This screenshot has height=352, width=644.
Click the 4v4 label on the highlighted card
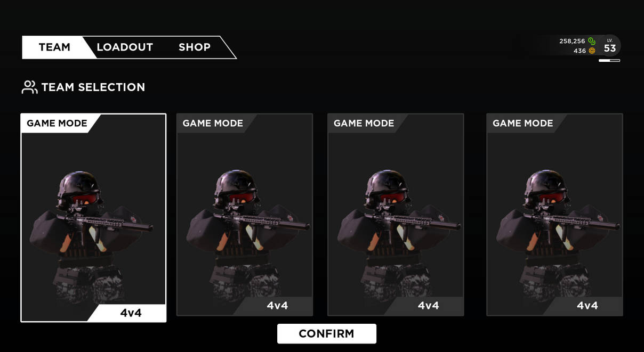131,313
